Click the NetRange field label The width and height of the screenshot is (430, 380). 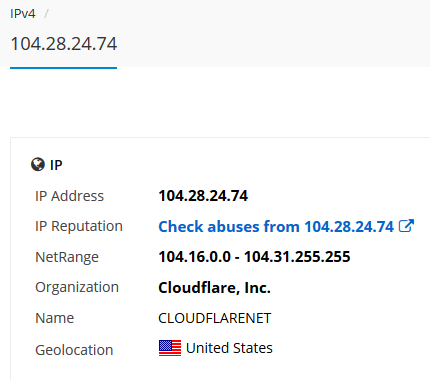coord(67,257)
